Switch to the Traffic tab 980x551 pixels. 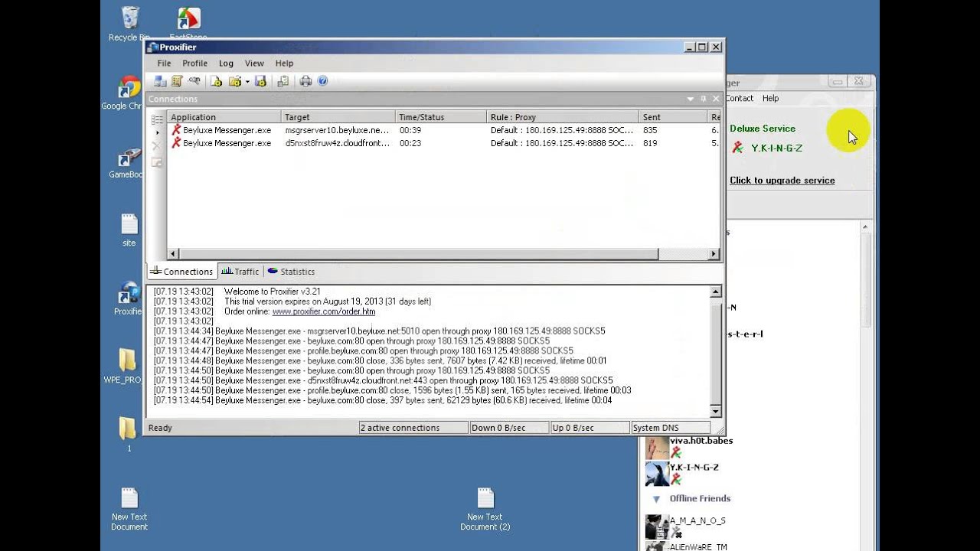click(240, 272)
